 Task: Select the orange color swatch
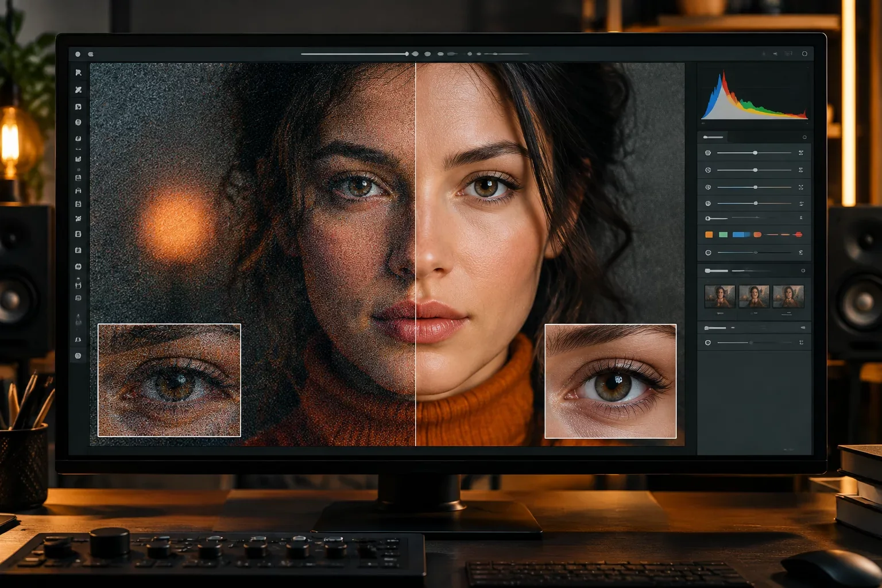tap(709, 234)
